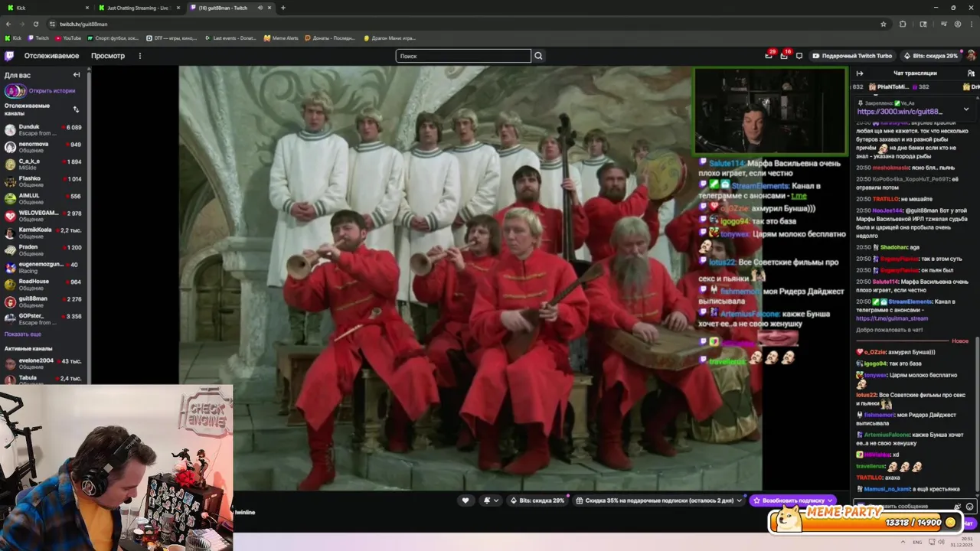View site information icon in address bar

click(52, 24)
